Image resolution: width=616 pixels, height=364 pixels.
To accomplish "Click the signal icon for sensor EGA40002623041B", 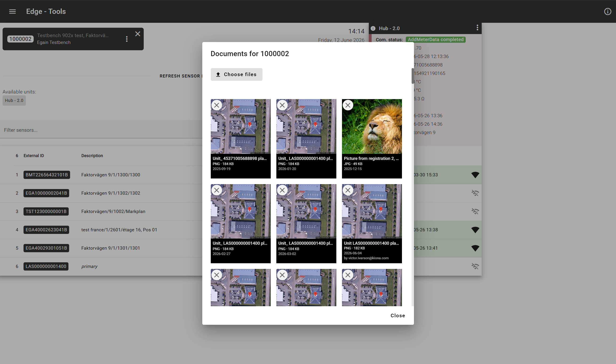I will coord(475,230).
